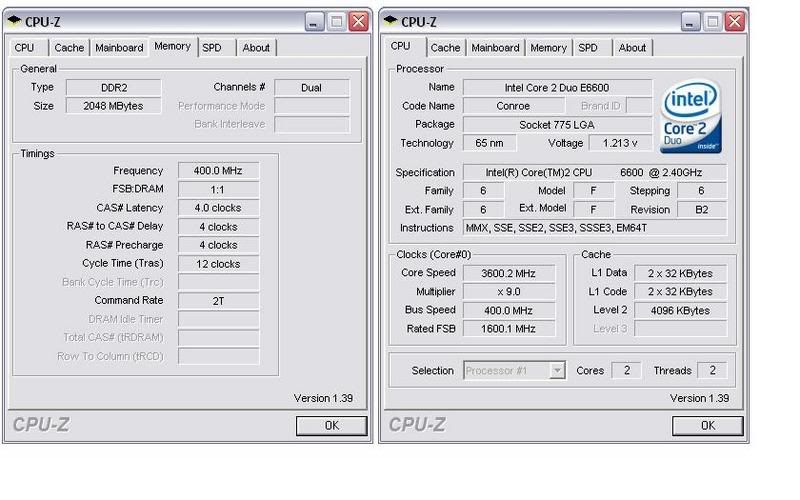Click the 65 nm technology value

pos(489,143)
